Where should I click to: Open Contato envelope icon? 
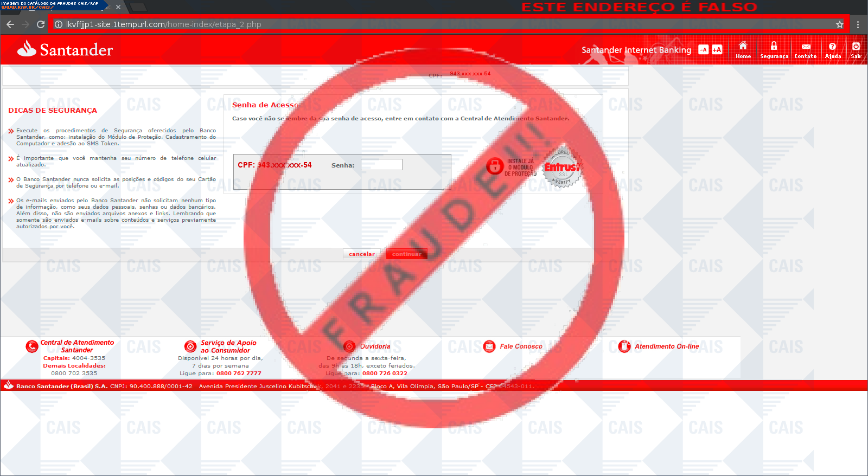point(806,47)
